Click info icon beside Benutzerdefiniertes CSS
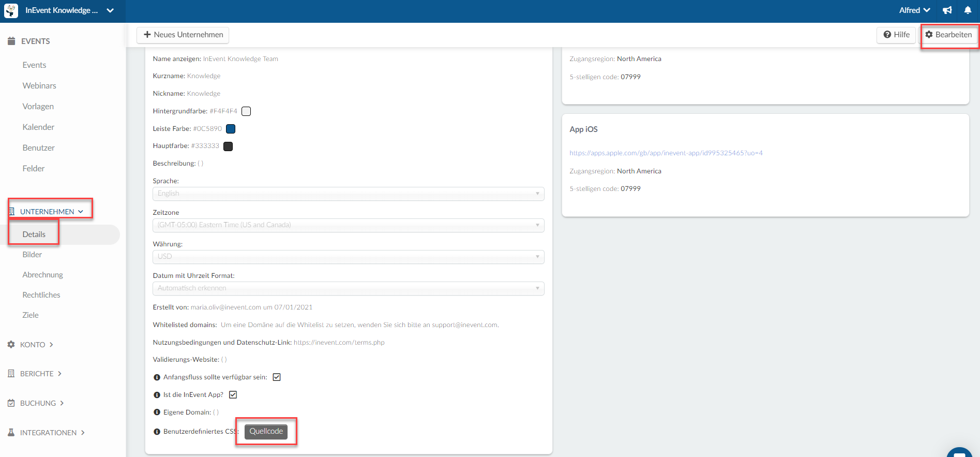This screenshot has height=457, width=980. click(x=157, y=432)
